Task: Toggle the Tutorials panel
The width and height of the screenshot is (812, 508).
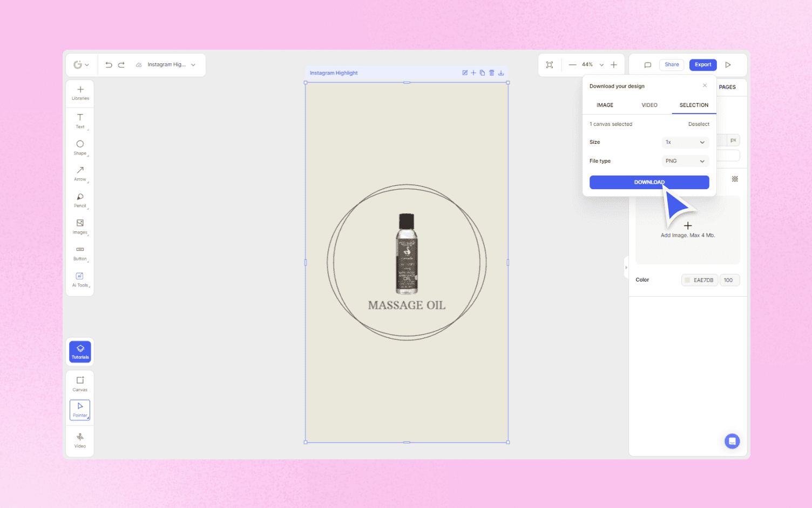Action: [x=80, y=352]
